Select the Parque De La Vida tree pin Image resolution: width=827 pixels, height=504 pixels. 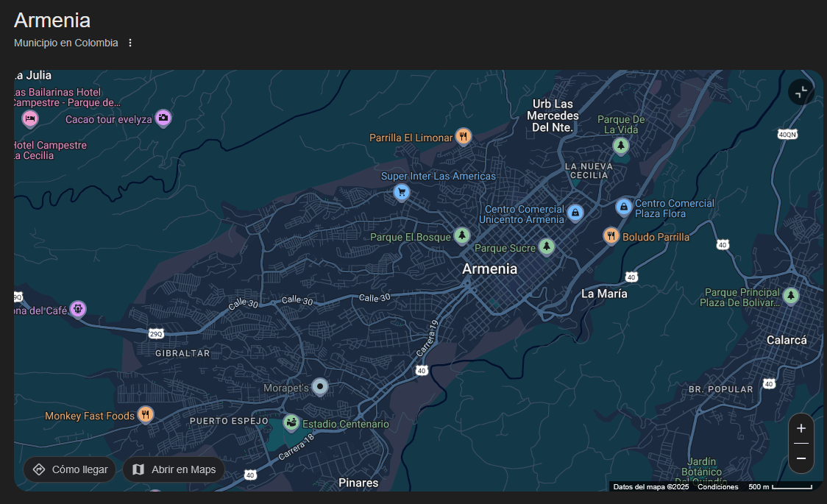tap(621, 146)
